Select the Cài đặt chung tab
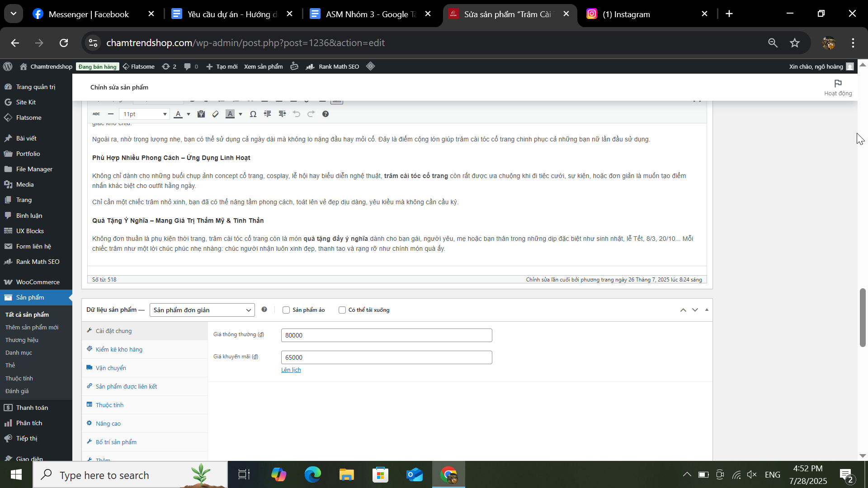868x488 pixels. coord(145,331)
